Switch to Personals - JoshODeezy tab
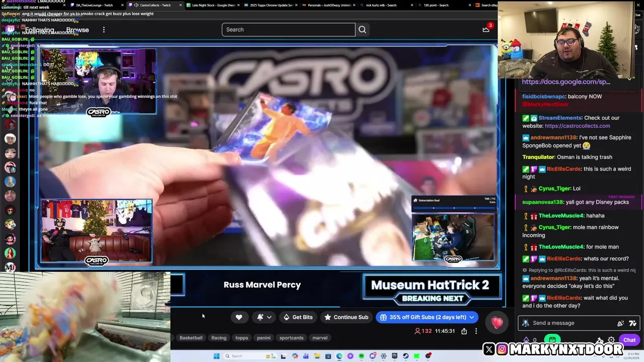The image size is (644, 362). 330,5
